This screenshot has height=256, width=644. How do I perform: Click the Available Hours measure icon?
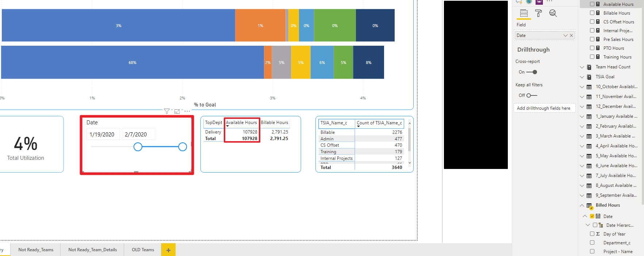598,4
